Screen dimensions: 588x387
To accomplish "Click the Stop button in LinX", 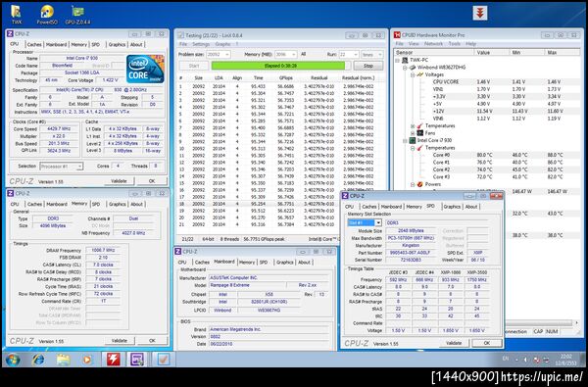I will click(368, 66).
